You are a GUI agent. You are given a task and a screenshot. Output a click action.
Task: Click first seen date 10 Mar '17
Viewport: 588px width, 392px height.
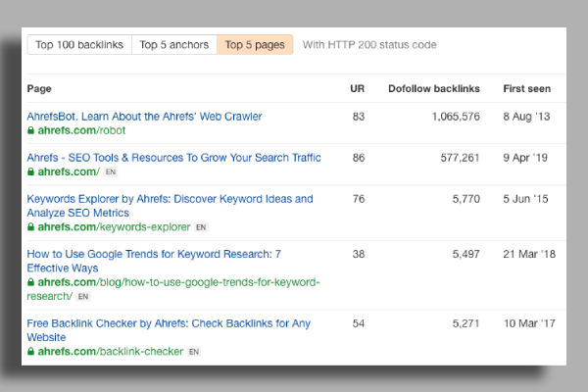[529, 323]
